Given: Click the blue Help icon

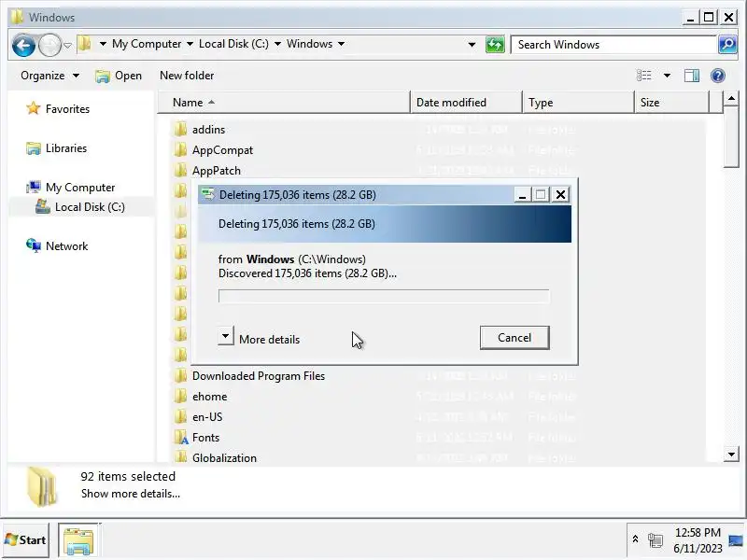Looking at the screenshot, I should click(717, 76).
